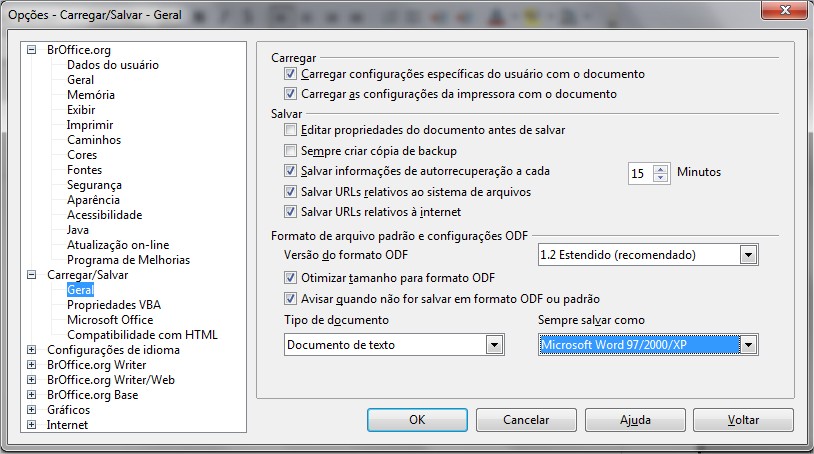Expand the Internet node

pyautogui.click(x=32, y=425)
